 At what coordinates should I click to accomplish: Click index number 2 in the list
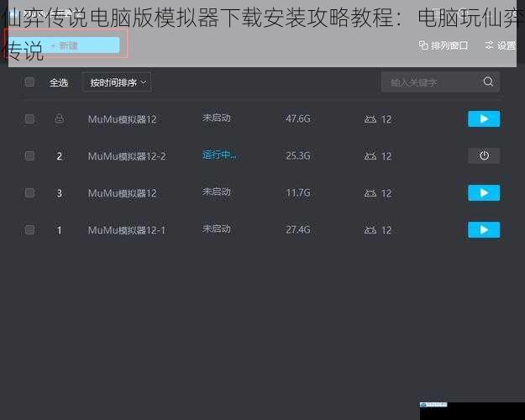point(60,156)
